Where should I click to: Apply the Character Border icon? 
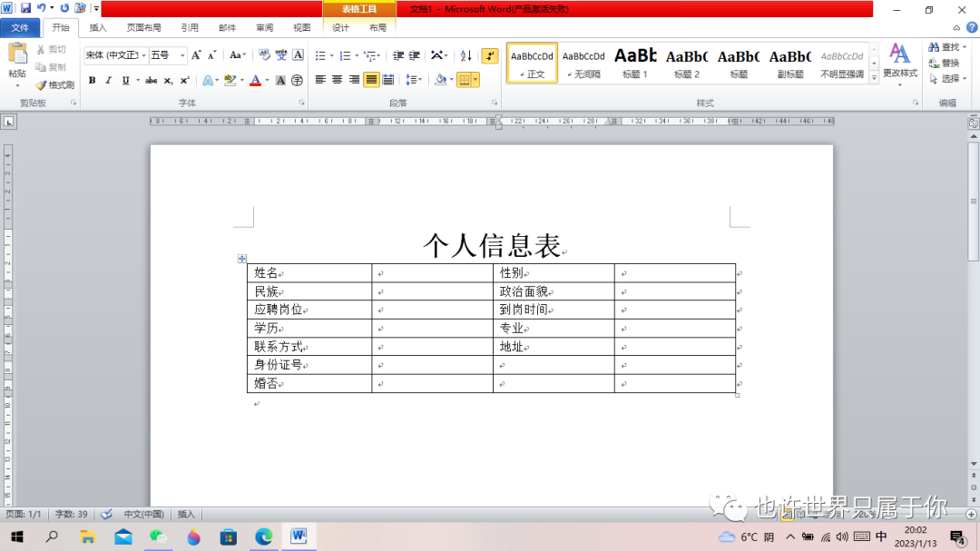tap(299, 55)
